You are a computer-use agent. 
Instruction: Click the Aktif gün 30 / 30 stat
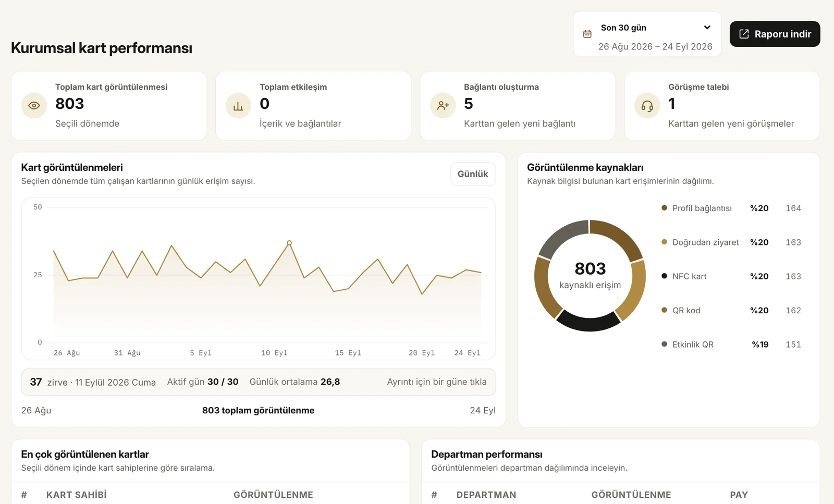tap(203, 382)
